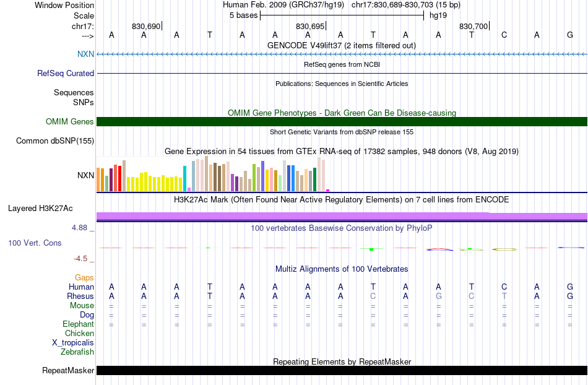The width and height of the screenshot is (588, 385).
Task: Click the C base in the reference sequence row
Action: click(504, 35)
